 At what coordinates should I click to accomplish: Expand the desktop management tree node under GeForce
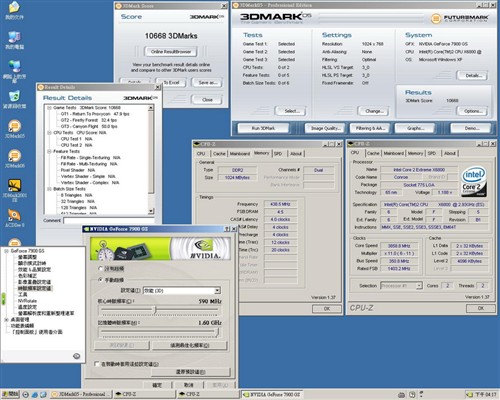(6, 320)
